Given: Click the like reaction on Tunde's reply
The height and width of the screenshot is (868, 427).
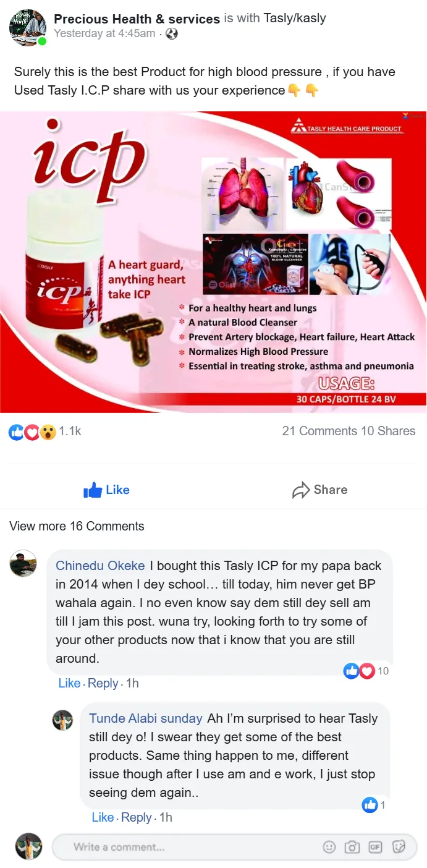Looking at the screenshot, I should pyautogui.click(x=374, y=805).
